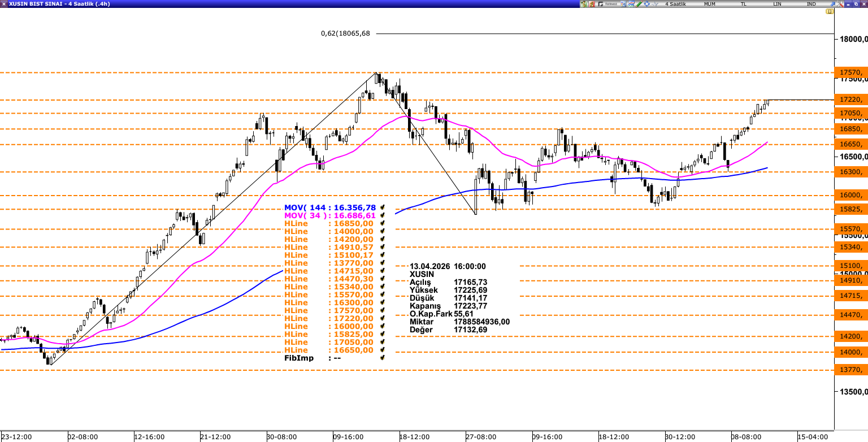The image size is (868, 442).
Task: Click the blue diagonal arrow icon
Action: coord(832,4)
